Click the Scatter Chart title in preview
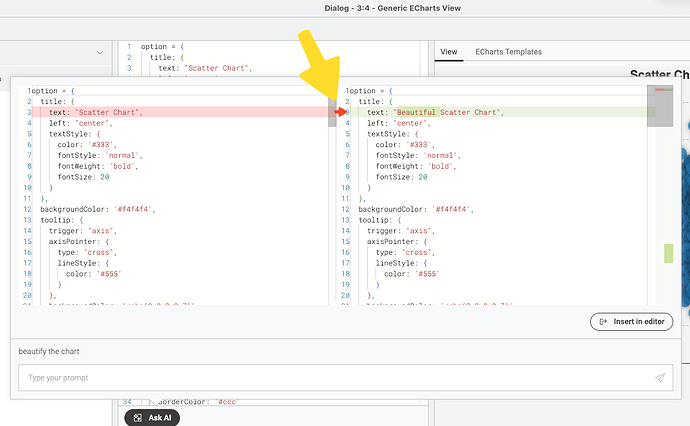Viewport: 690px width, 426px height. 660,74
